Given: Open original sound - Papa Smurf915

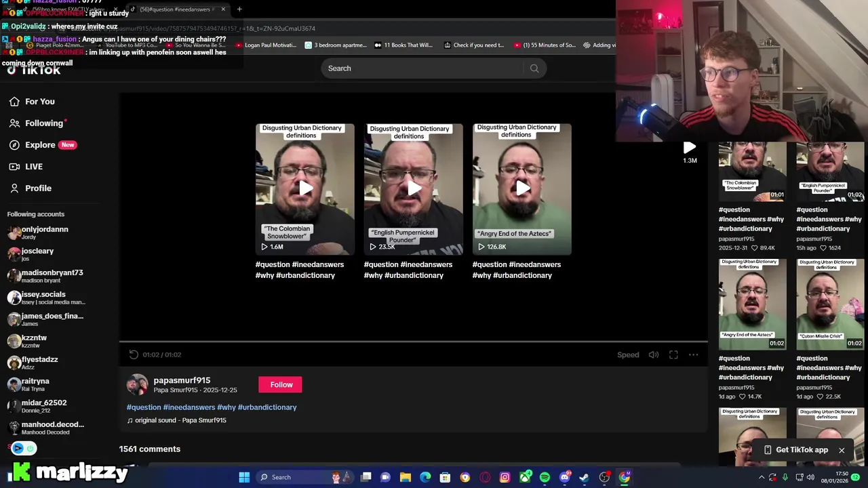Looking at the screenshot, I should tap(176, 420).
